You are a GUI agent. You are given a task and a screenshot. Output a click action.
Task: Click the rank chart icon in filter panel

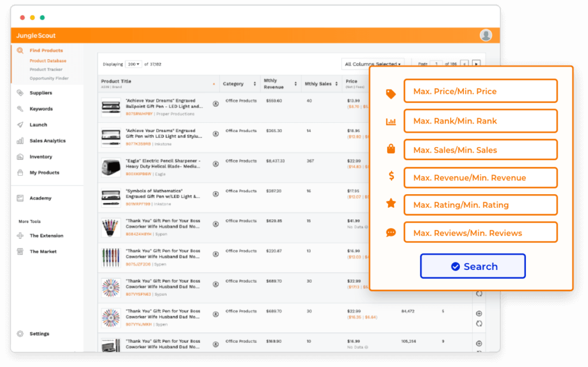click(390, 122)
